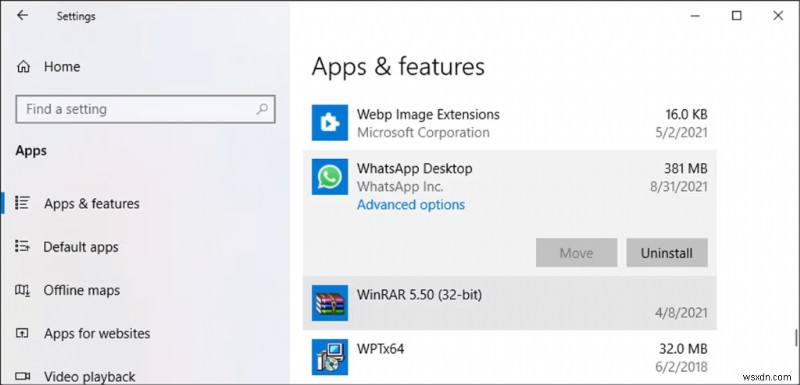Click the 16.0 KB size value
This screenshot has width=800, height=385.
click(686, 114)
